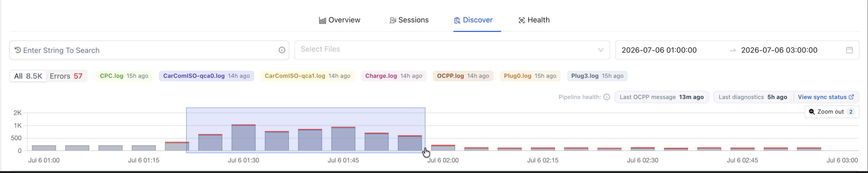Open the Discover tab
Screen dimensions: 868x173
[473, 20]
